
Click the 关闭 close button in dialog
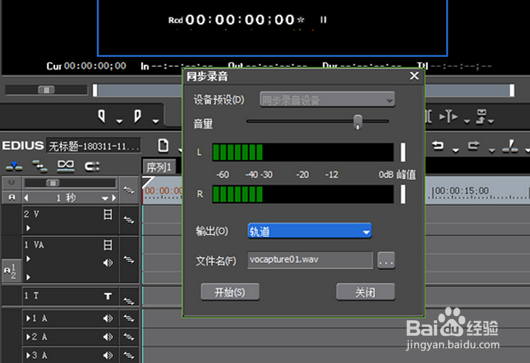point(365,292)
